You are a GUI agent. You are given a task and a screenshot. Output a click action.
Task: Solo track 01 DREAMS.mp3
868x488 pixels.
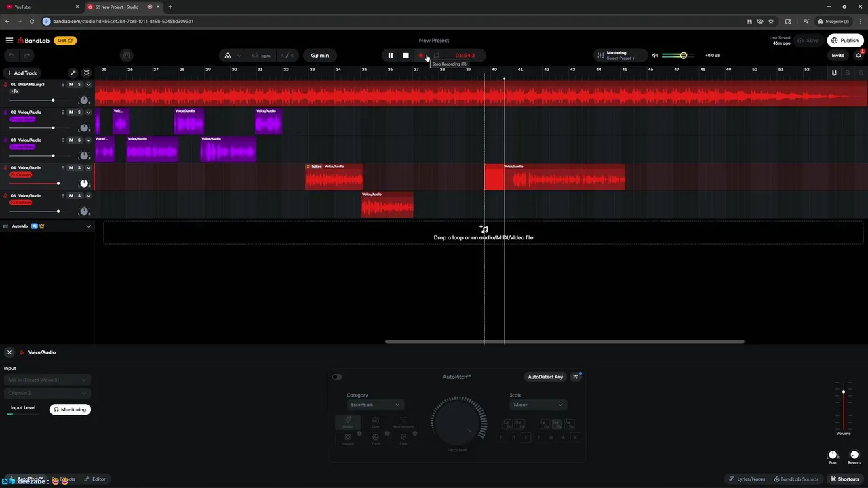(79, 85)
